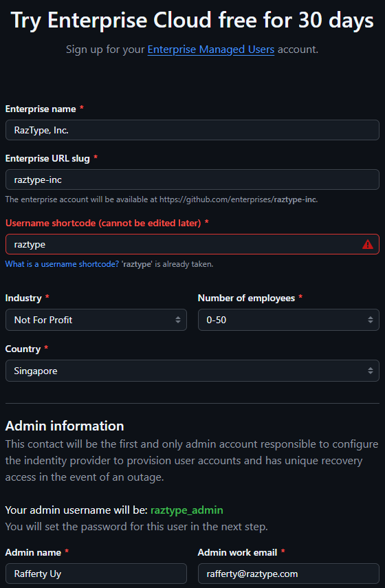Click the red warning icon in shortcode field
The width and height of the screenshot is (385, 588).
coord(368,245)
